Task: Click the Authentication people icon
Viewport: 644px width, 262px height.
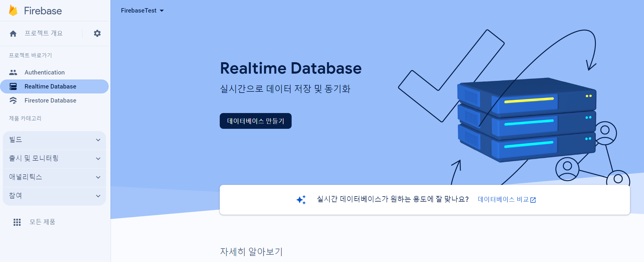Action: 13,72
